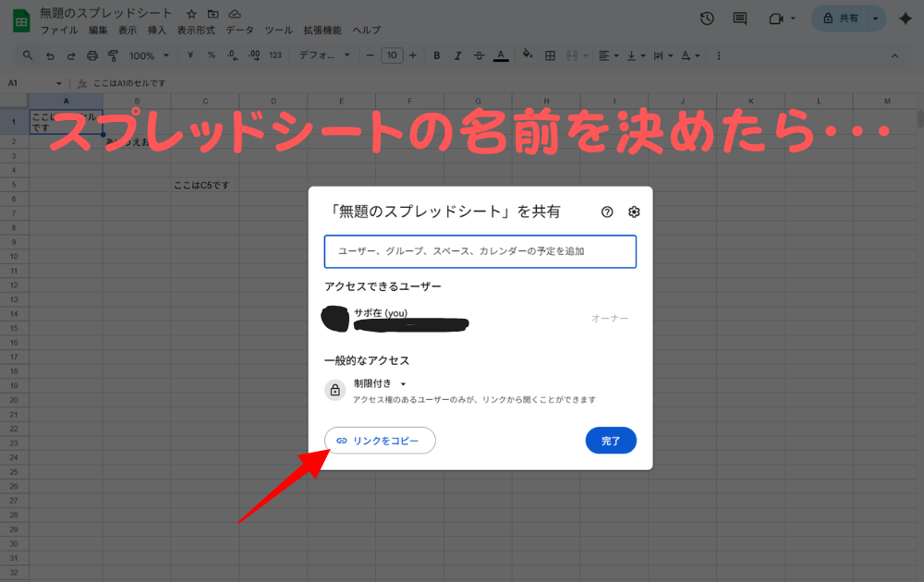Toggle strikethrough formatting
Viewport: 924px width, 582px height.
[x=479, y=55]
